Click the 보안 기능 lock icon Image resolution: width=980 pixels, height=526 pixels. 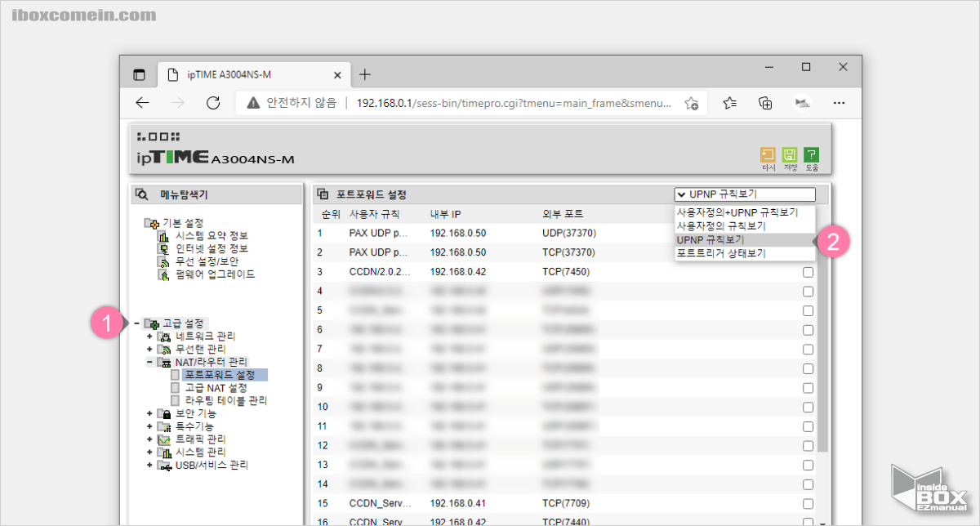163,413
